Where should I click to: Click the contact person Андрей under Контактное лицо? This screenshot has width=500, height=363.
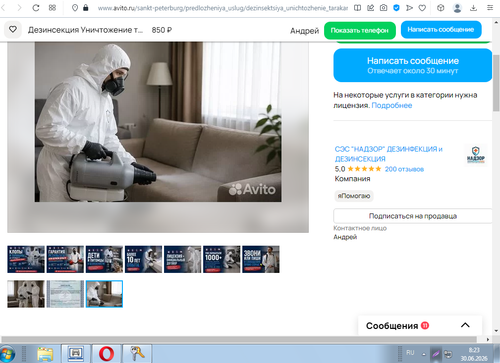345,237
